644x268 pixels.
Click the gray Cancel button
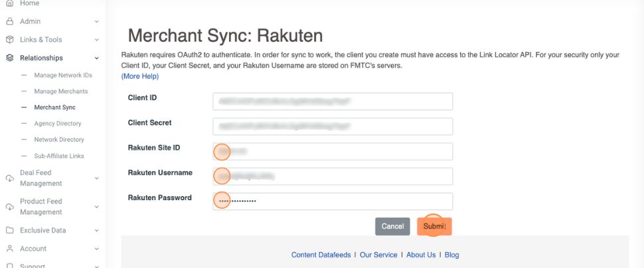pos(392,226)
